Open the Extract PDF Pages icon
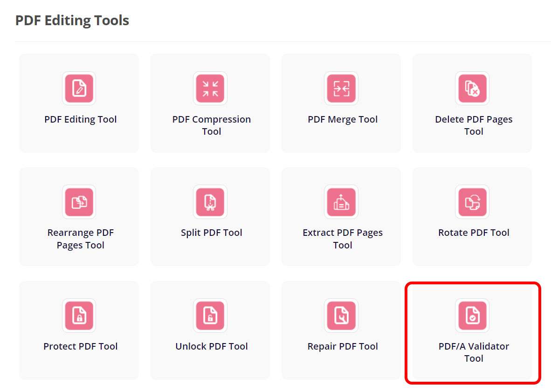The height and width of the screenshot is (392, 551). coord(341,202)
